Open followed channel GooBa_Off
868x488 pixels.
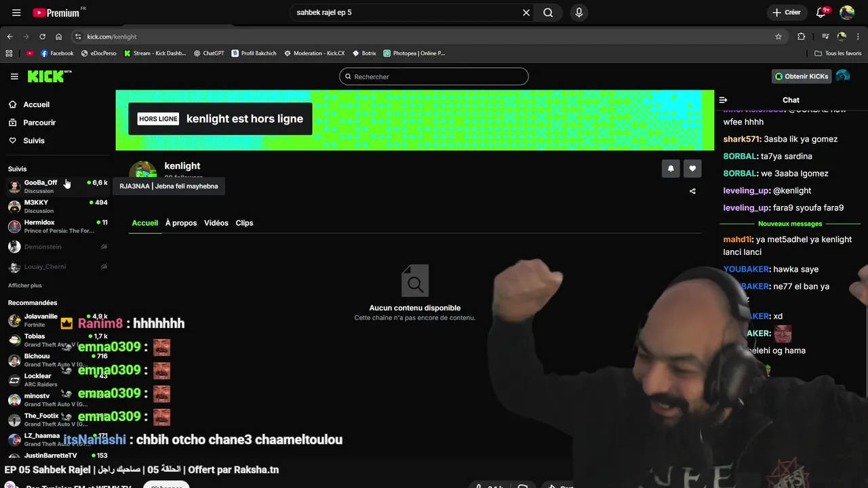pos(57,186)
